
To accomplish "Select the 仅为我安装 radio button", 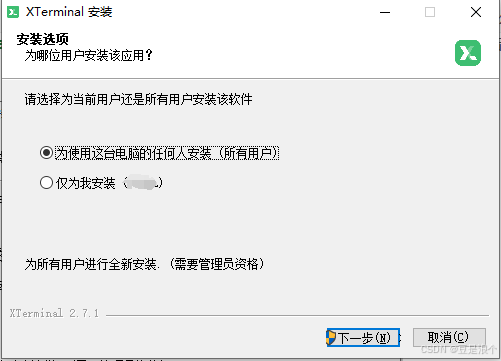I will click(46, 183).
